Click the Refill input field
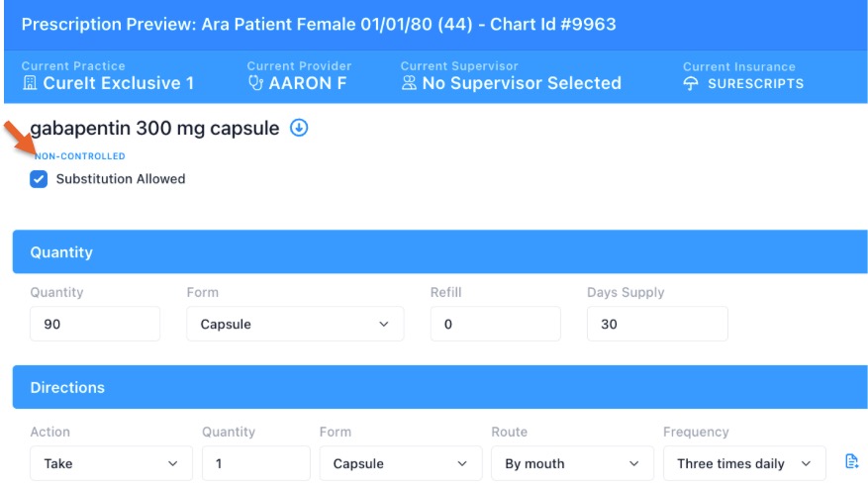The width and height of the screenshot is (868, 487). point(496,324)
